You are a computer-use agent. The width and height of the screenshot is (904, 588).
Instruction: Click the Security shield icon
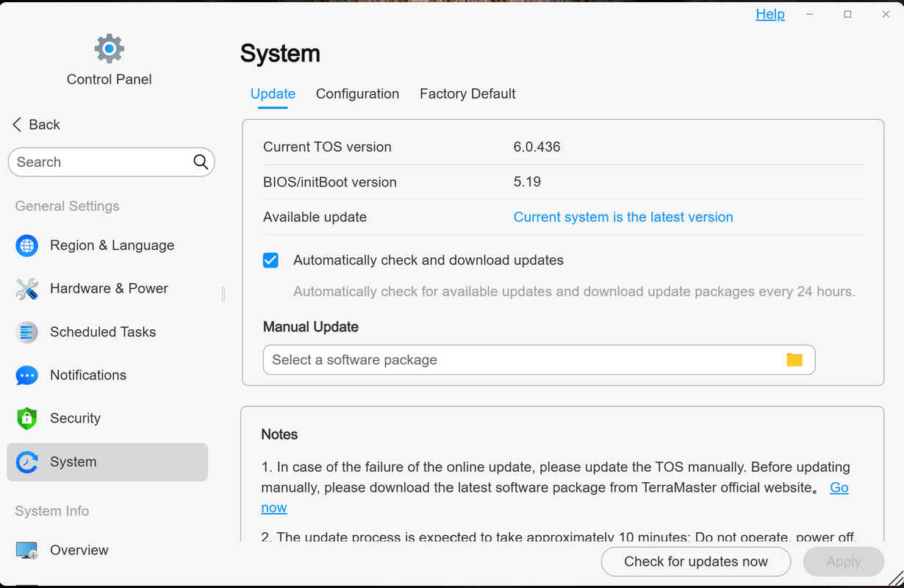point(27,418)
